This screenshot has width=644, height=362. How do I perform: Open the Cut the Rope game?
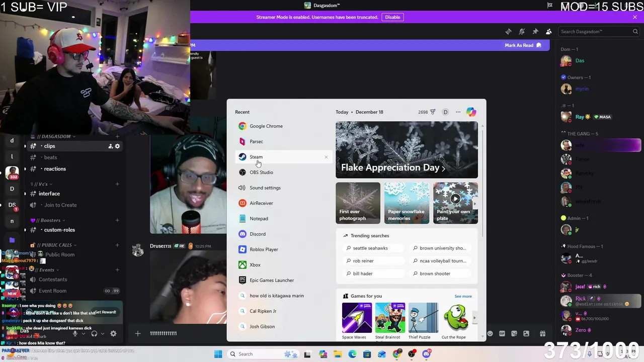(455, 321)
